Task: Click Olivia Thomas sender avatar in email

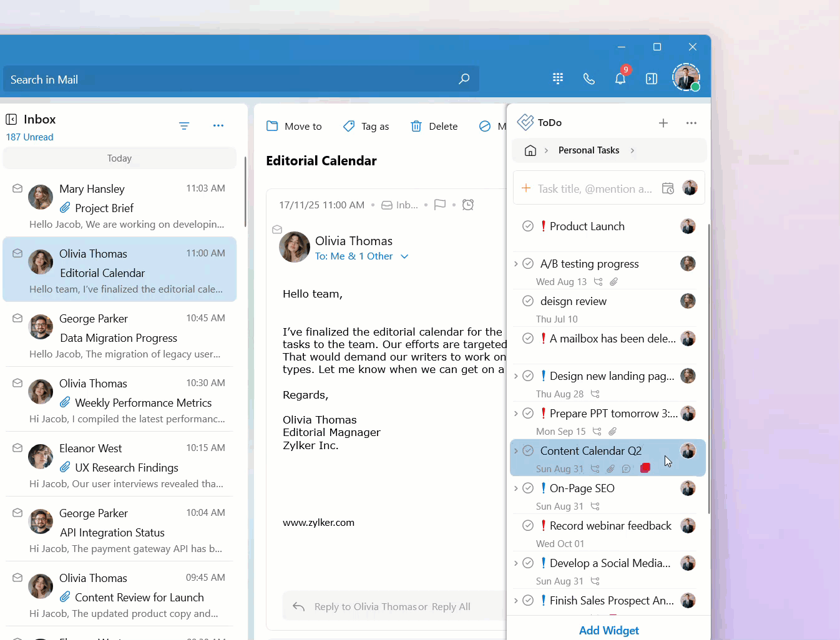Action: [x=295, y=247]
